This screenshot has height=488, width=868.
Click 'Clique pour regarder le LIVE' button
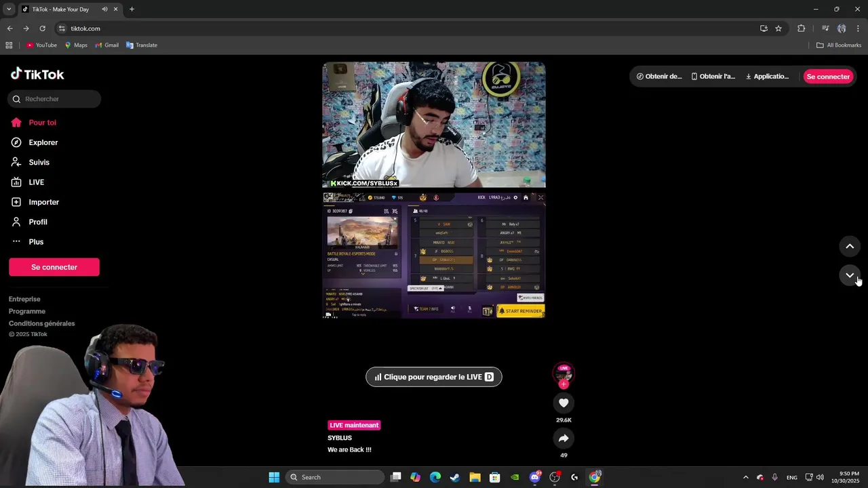434,377
